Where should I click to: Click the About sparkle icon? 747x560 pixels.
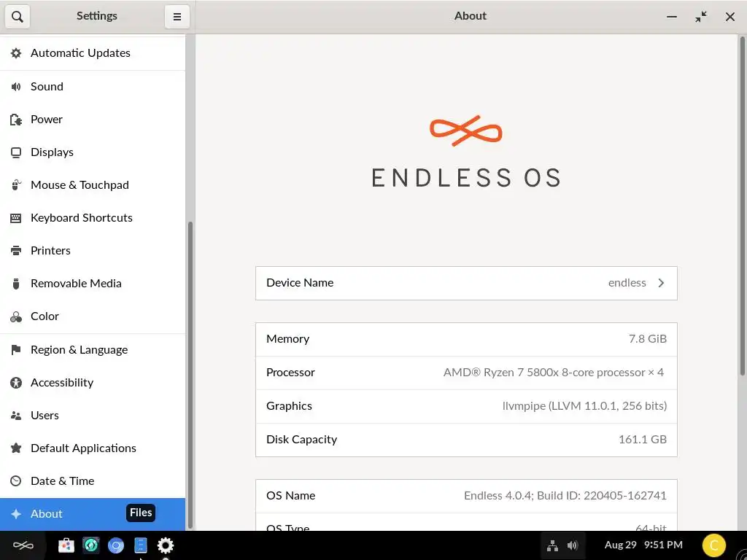pos(16,514)
